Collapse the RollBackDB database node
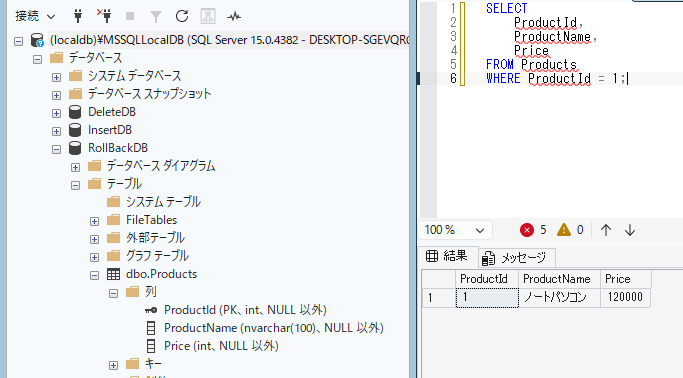 56,149
